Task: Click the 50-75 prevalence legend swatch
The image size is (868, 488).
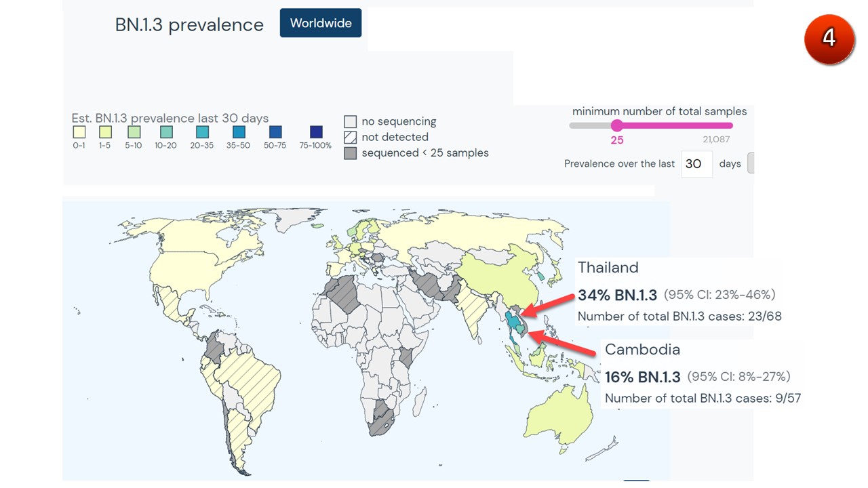Action: pos(275,132)
